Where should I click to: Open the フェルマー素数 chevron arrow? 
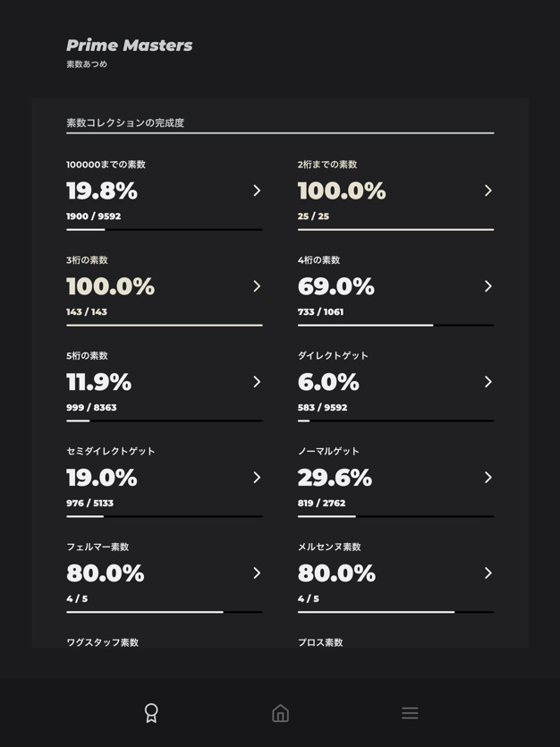[x=257, y=573]
